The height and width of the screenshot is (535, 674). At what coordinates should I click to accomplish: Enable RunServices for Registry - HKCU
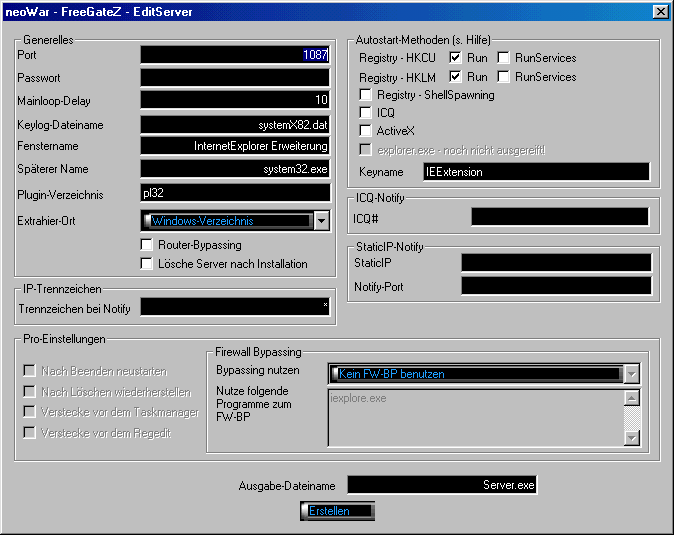504,58
